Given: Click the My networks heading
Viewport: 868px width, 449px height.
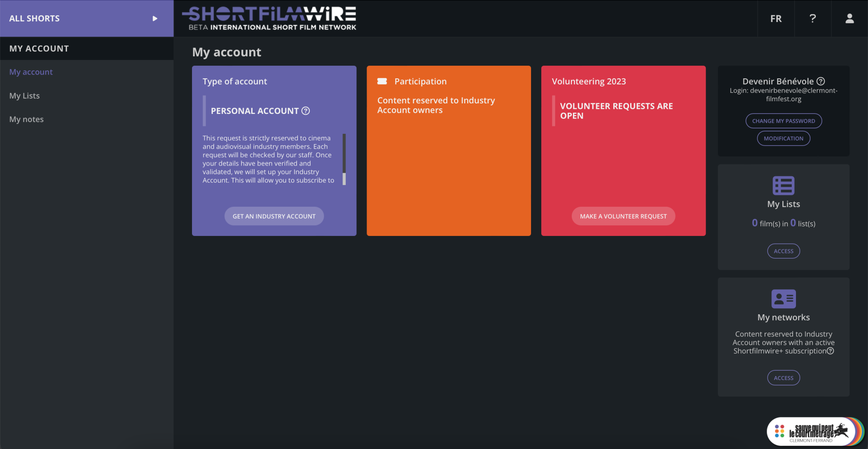Looking at the screenshot, I should (784, 317).
